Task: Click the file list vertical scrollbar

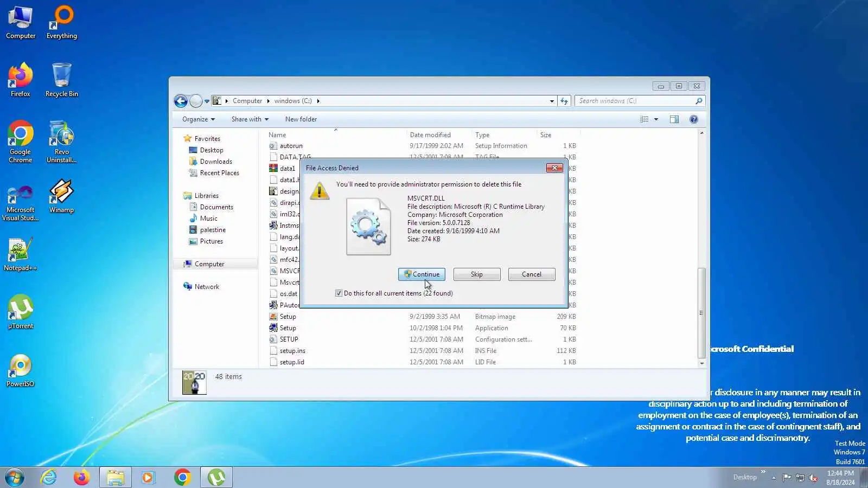Action: pos(701,313)
